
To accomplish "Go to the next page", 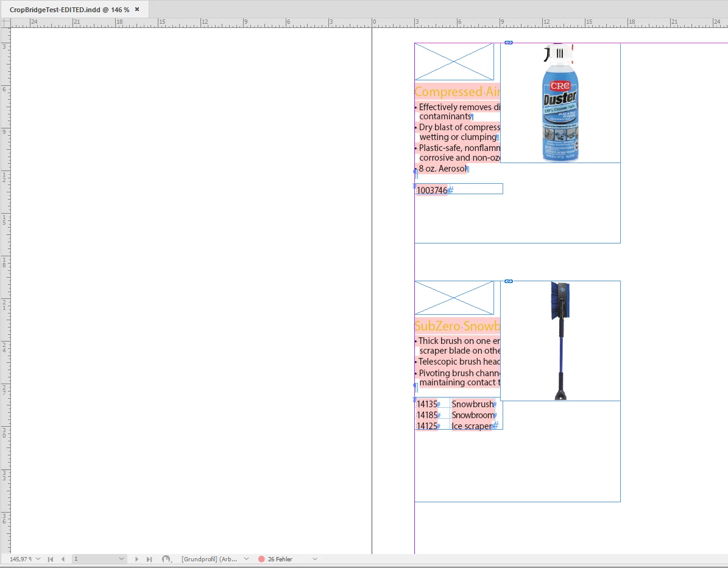I will pos(137,559).
